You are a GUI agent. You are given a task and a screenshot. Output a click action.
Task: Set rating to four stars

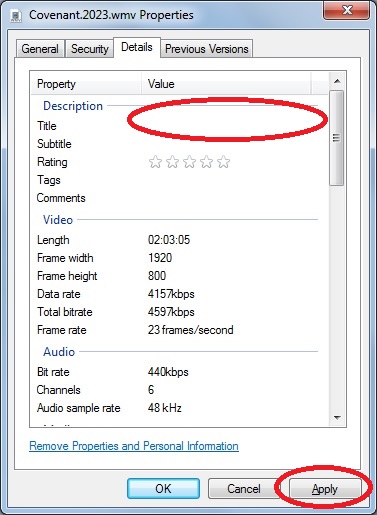[206, 162]
